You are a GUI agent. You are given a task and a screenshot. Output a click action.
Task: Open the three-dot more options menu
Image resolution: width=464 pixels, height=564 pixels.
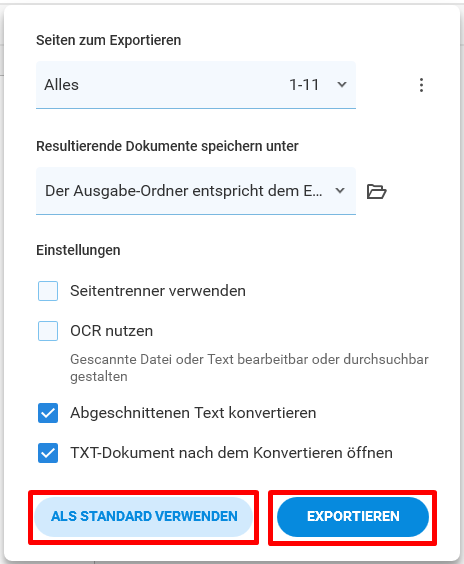tap(421, 85)
